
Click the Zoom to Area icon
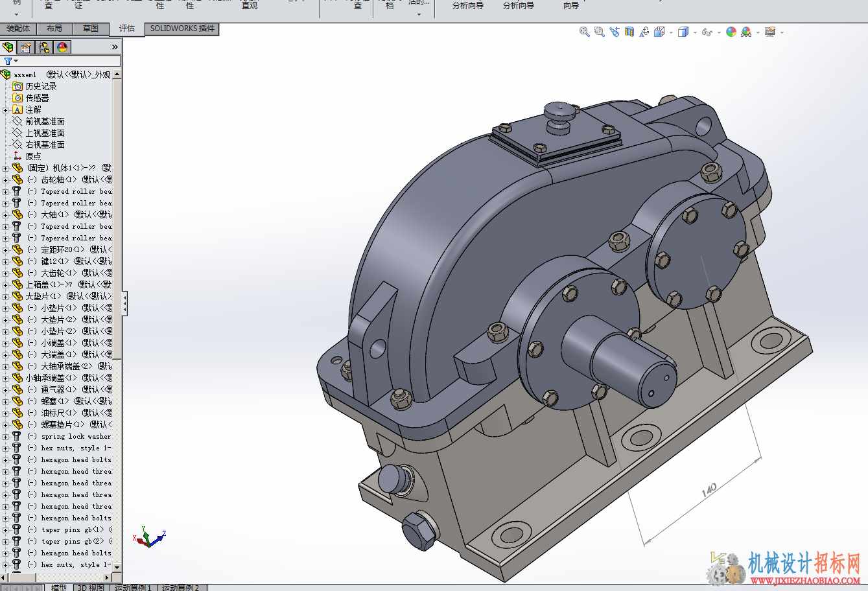(599, 32)
